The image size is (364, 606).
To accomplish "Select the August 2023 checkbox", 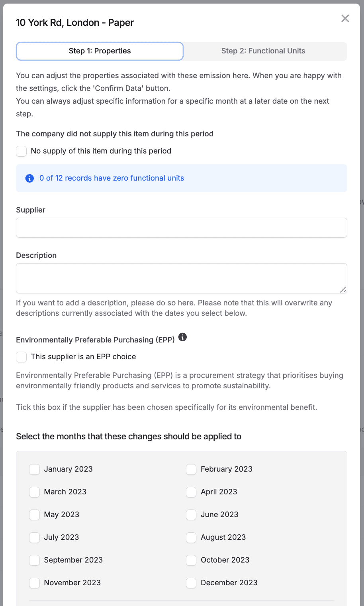I will tap(191, 537).
